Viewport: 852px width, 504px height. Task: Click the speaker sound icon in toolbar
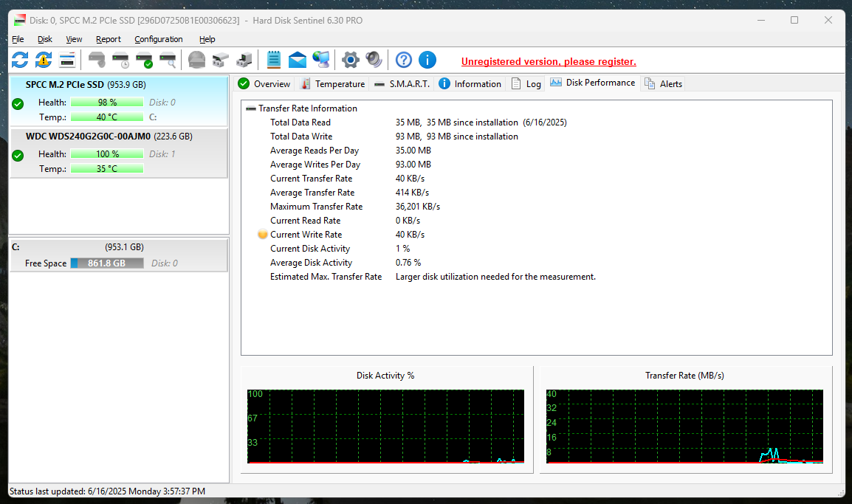tap(374, 60)
